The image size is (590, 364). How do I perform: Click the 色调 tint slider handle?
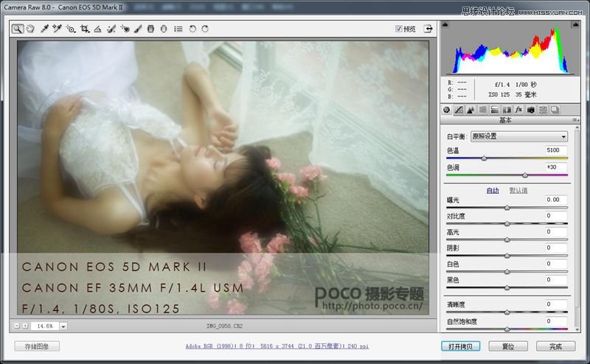point(525,175)
